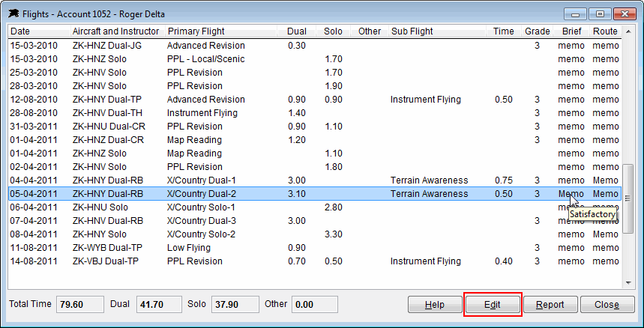Click the Other column header
The image size is (644, 328).
tap(370, 31)
